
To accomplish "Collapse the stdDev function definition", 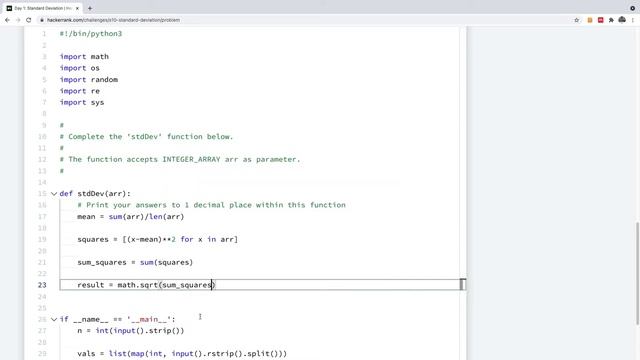I will coord(54,194).
